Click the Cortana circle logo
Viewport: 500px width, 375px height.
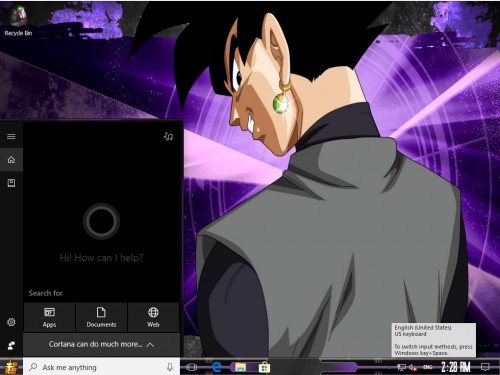[101, 221]
